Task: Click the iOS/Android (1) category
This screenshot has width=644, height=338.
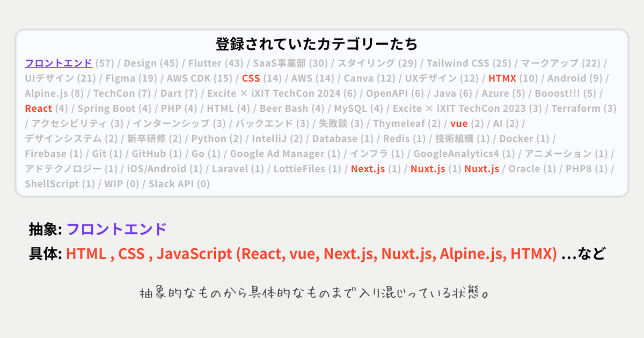Action: [x=165, y=169]
